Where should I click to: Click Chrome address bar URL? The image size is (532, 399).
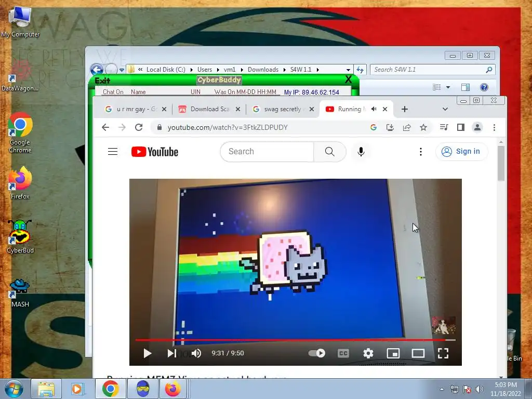click(228, 127)
